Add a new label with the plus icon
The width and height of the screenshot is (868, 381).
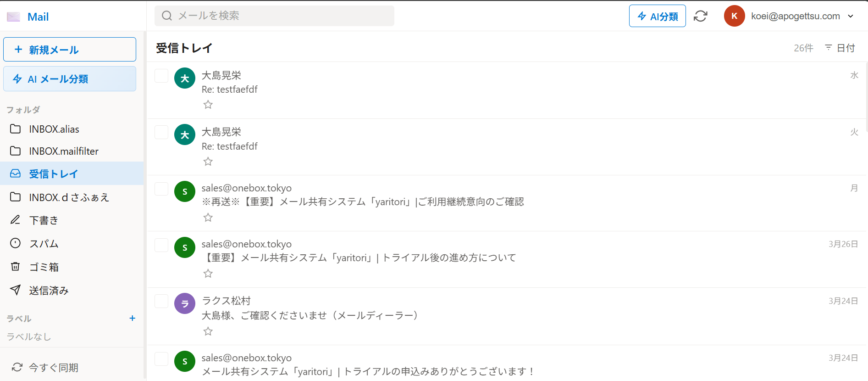[x=132, y=318]
